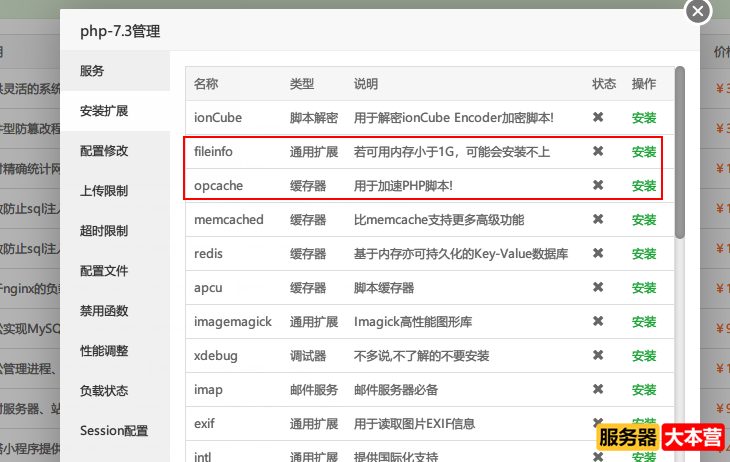Viewport: 730px width, 462px height.
Task: Install the xdebug extension
Action: pos(644,356)
